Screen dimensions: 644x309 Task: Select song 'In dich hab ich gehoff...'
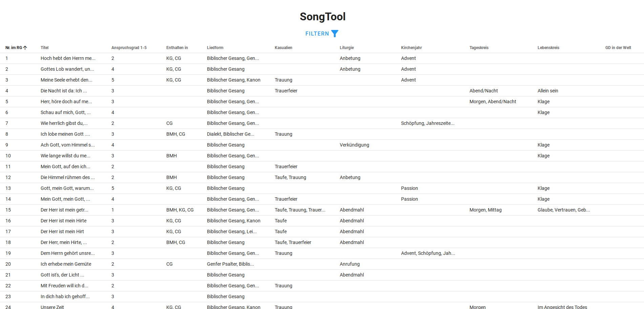65,296
